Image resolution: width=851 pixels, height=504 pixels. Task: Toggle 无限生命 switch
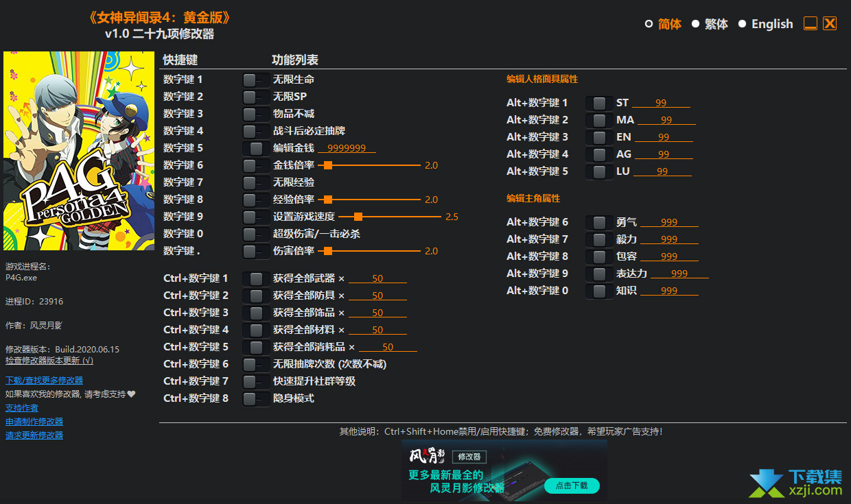(x=256, y=80)
